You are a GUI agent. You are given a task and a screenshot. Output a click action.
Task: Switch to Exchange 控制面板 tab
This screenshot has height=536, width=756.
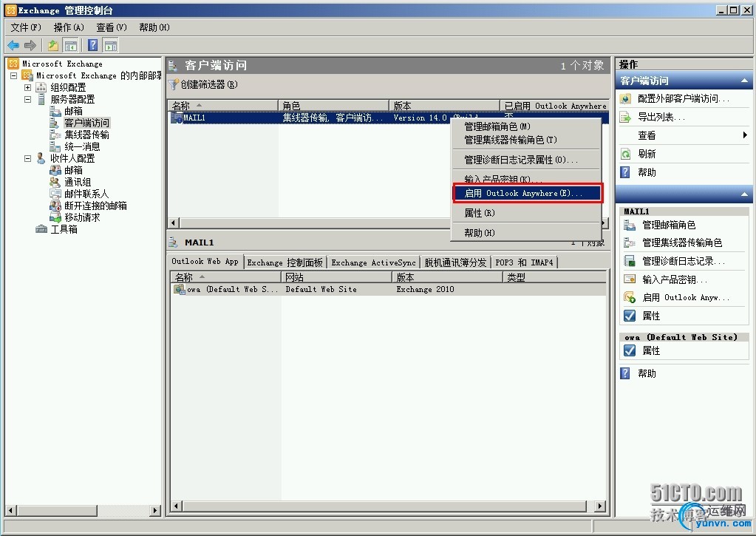click(285, 262)
